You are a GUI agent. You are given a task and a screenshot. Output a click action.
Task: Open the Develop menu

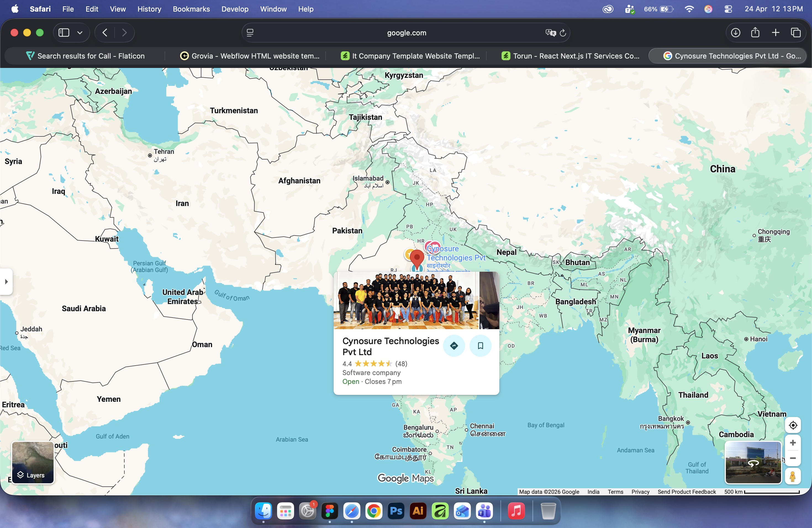point(235,9)
